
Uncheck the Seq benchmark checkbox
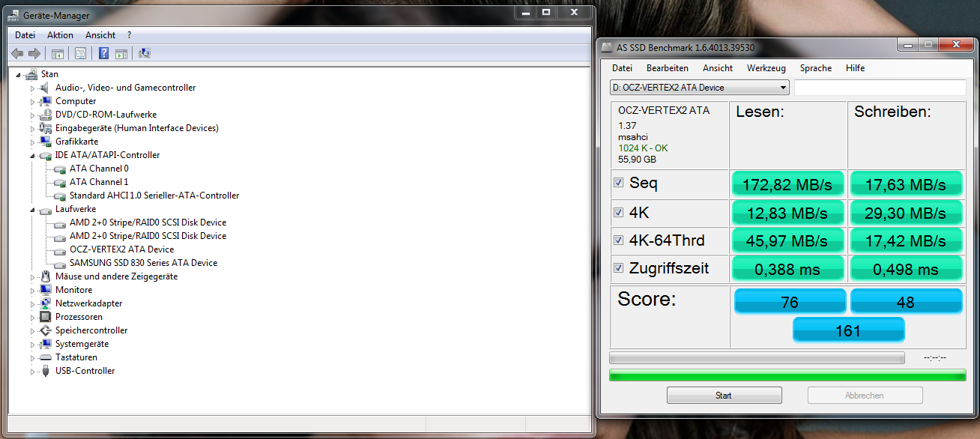click(x=618, y=183)
